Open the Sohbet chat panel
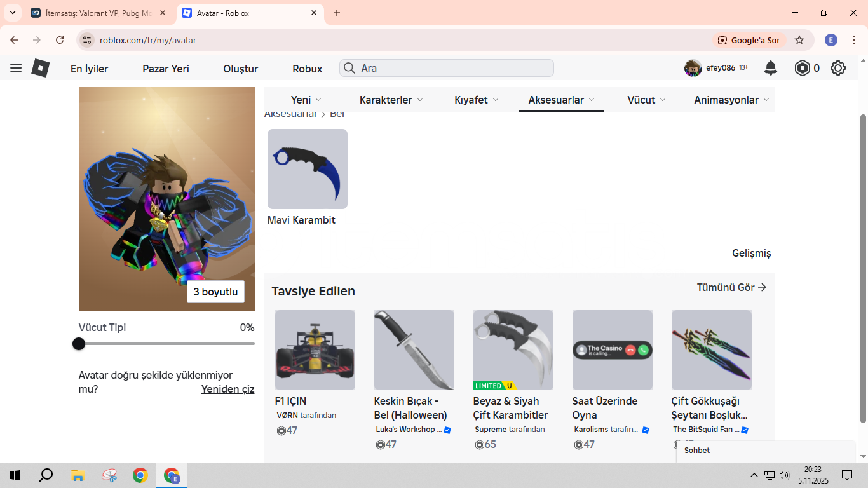 pos(766,451)
